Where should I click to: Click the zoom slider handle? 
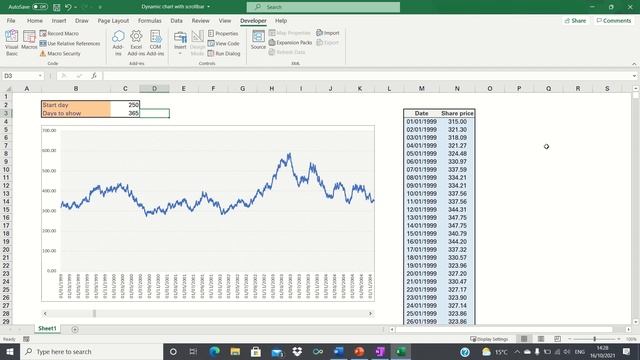(x=595, y=339)
